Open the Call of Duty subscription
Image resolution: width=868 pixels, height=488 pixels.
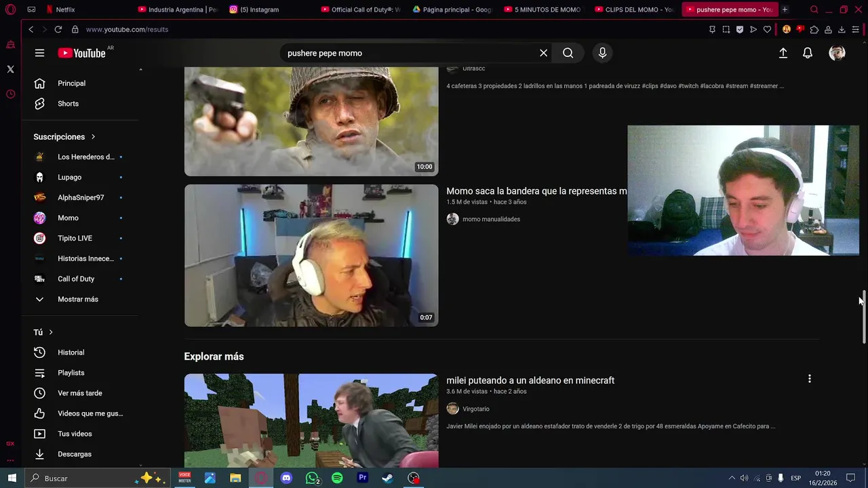[x=81, y=279]
